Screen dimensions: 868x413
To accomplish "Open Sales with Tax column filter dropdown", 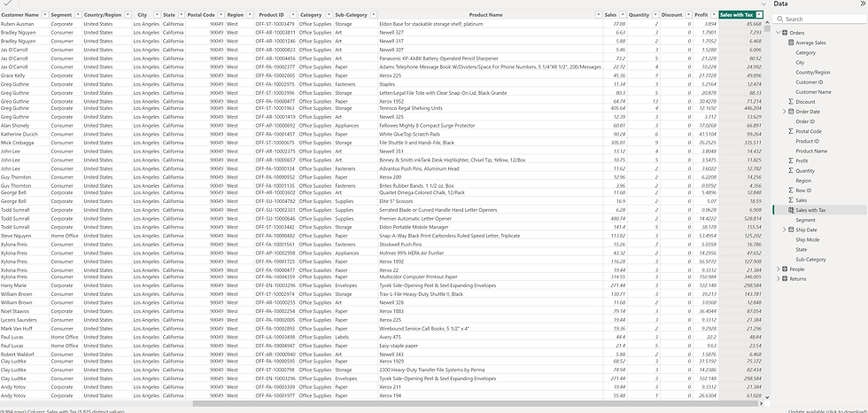I will click(x=760, y=15).
